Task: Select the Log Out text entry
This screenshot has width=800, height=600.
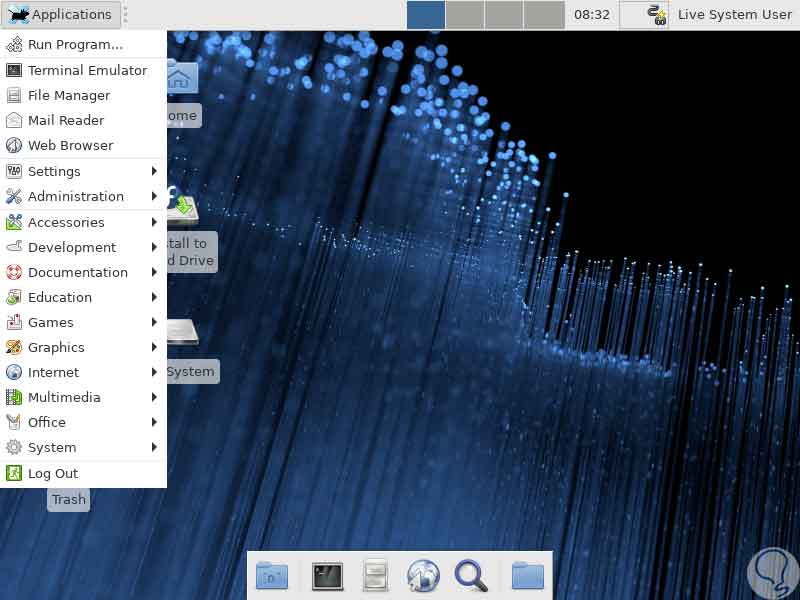Action: point(53,474)
